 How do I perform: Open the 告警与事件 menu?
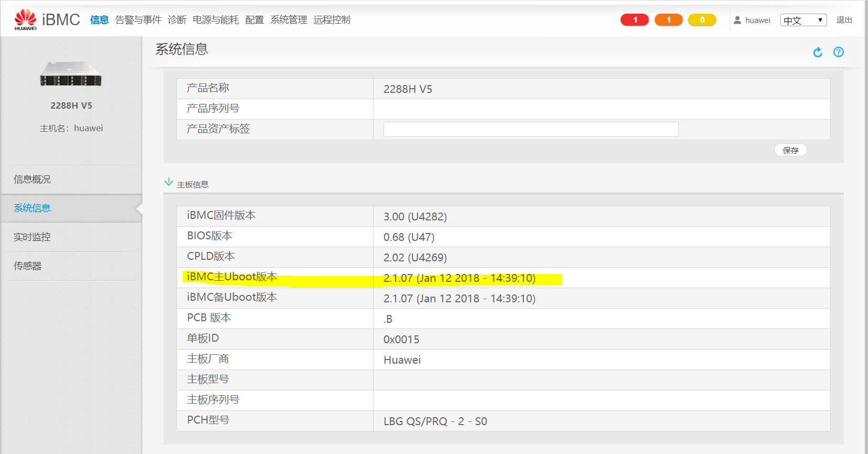point(138,20)
